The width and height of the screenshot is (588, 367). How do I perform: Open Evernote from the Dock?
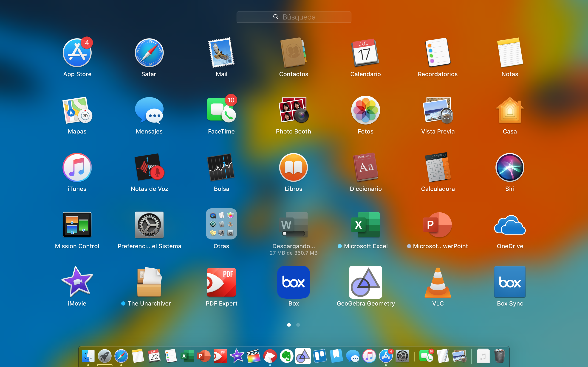286,356
